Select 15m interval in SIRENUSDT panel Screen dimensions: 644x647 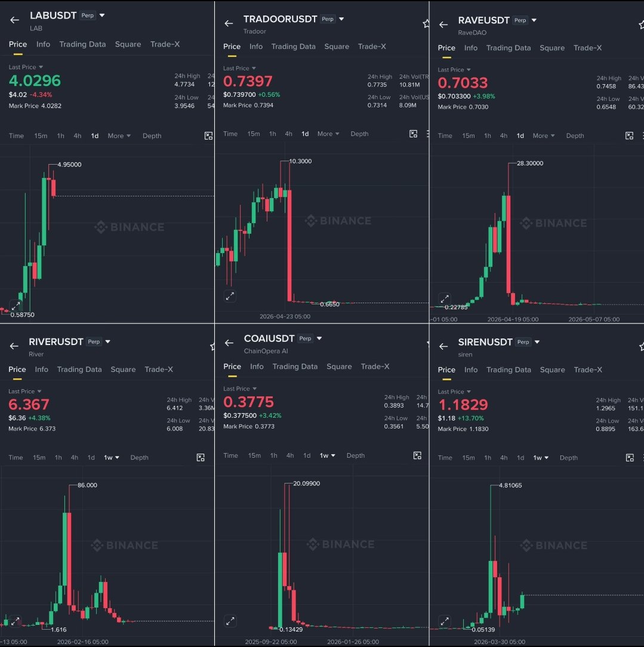[x=469, y=458]
